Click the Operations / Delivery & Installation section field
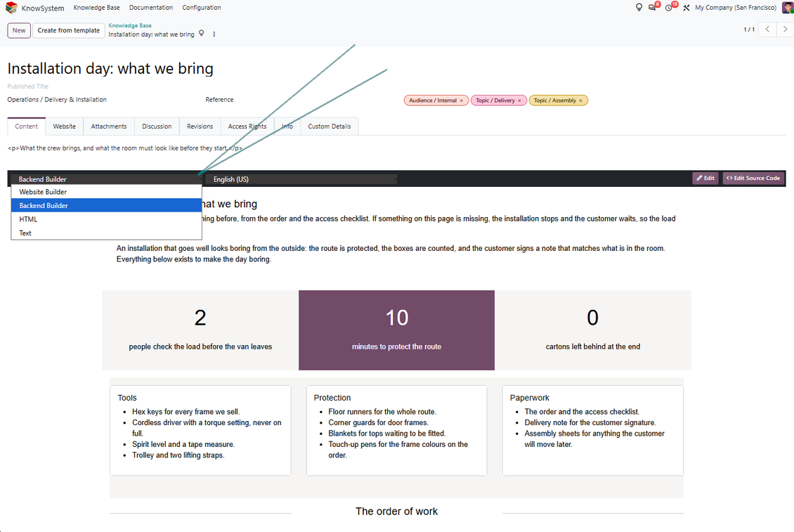This screenshot has width=794, height=532. click(x=57, y=100)
